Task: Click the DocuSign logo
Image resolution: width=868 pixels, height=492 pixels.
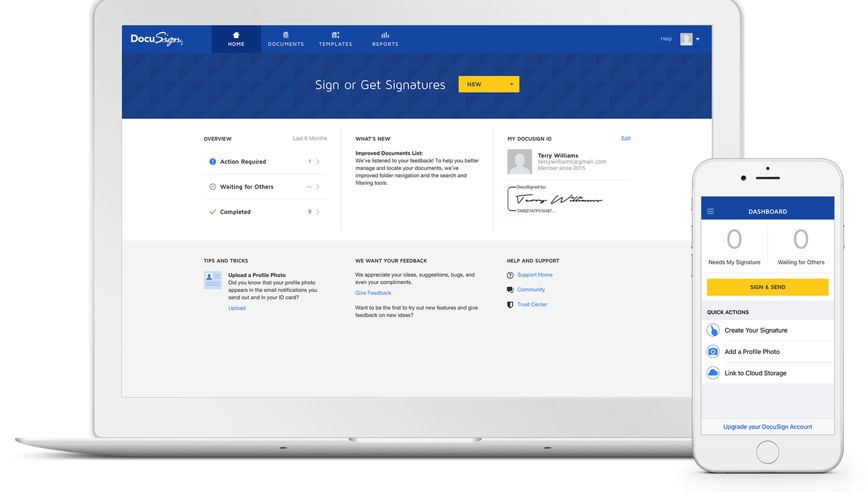Action: [156, 39]
